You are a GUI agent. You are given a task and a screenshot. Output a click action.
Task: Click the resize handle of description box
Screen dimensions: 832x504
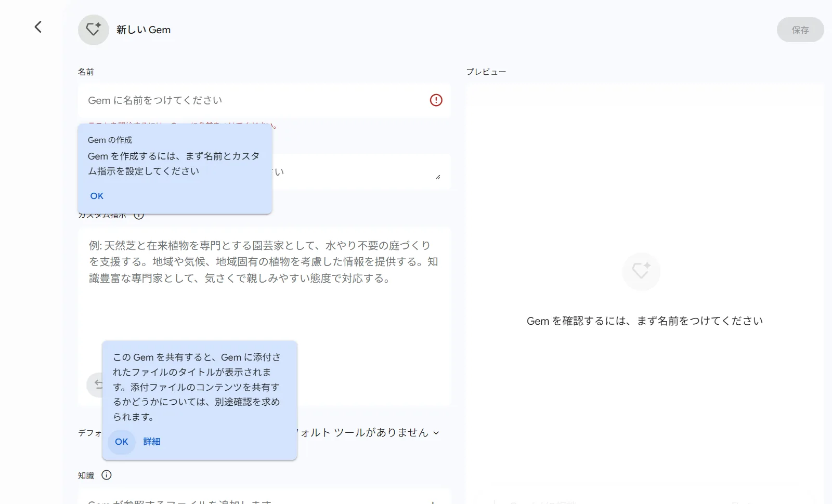coord(438,177)
